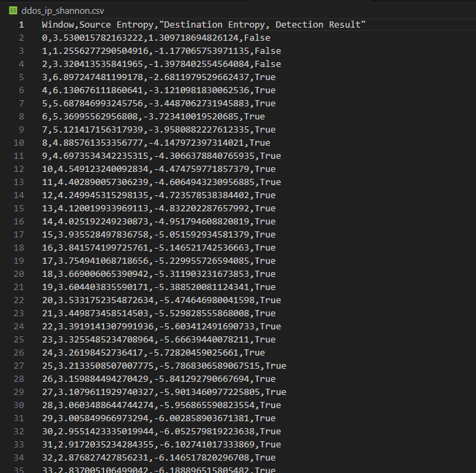Click row starting 4,6.13067611860641
Viewport: 476px width, 473px height.
tap(159, 90)
